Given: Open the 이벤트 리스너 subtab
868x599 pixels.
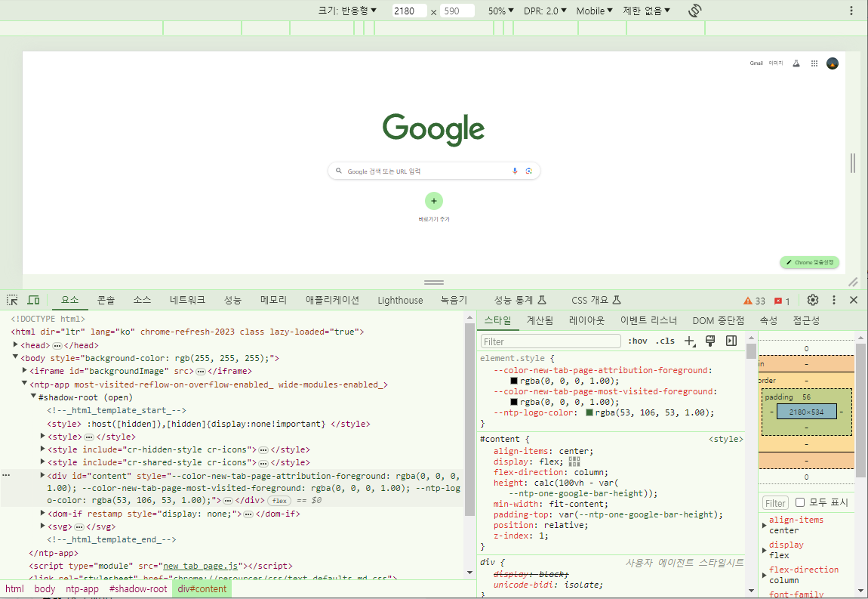Looking at the screenshot, I should click(648, 320).
